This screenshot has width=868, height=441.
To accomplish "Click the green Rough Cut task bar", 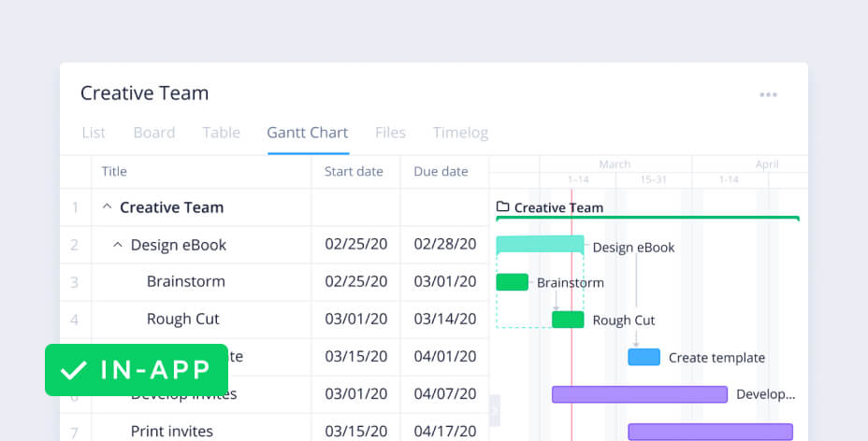I will point(568,320).
